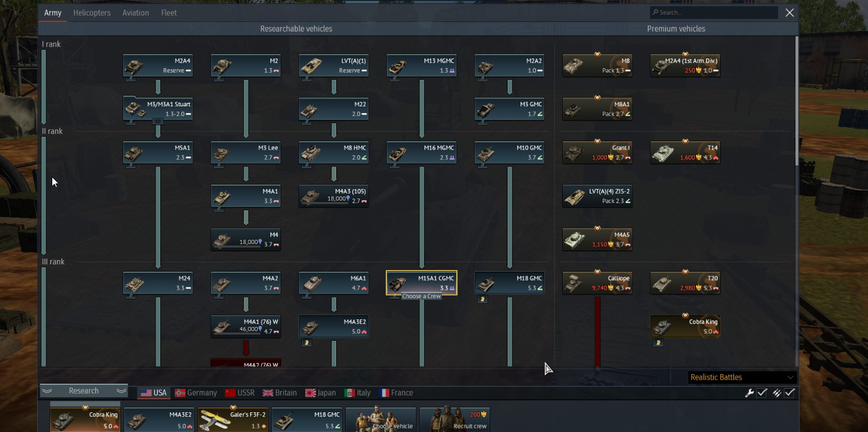This screenshot has height=432, width=868.
Task: Select the Cobra King crew slot below
Action: (x=85, y=420)
